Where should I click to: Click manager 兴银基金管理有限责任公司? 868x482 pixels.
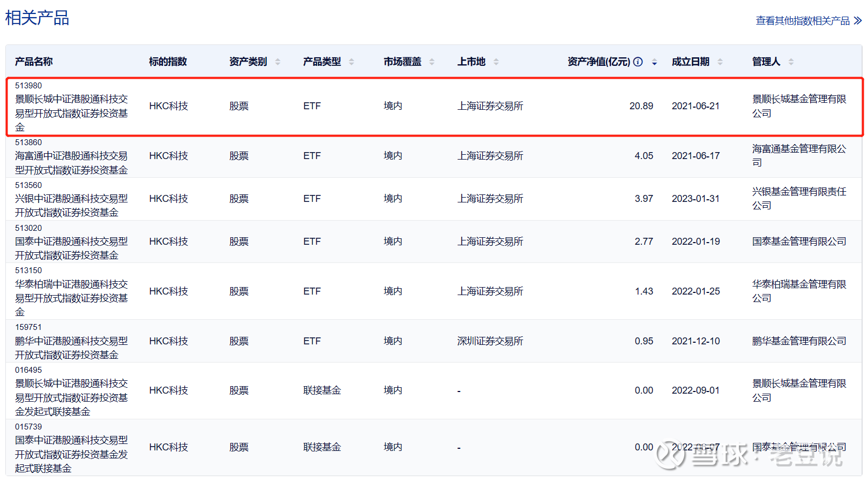pyautogui.click(x=799, y=198)
